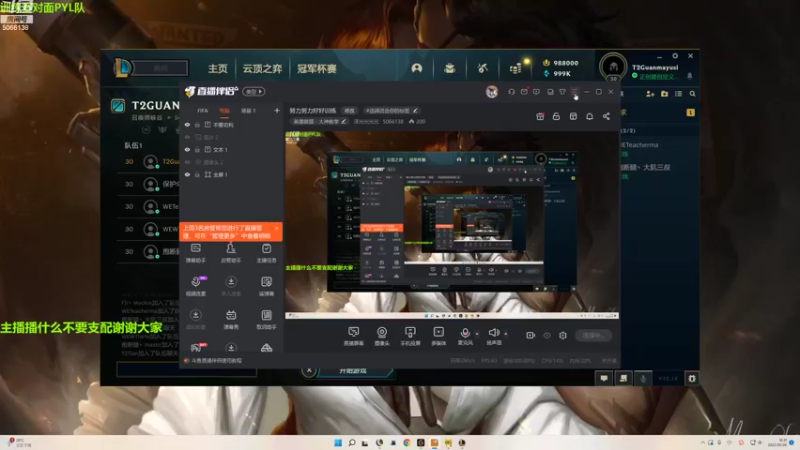Image resolution: width=800 pixels, height=450 pixels.
Task: Open the 主播任务 tool
Action: (266, 253)
